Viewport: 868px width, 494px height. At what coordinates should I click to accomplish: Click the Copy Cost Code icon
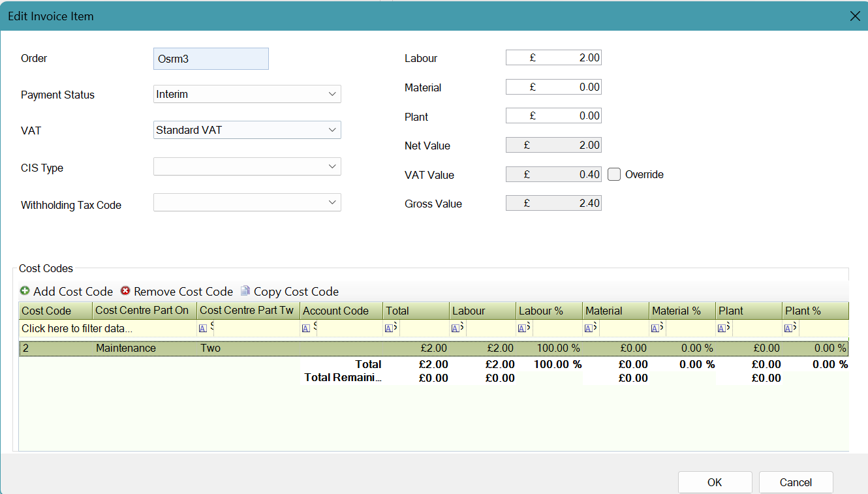[x=245, y=291]
